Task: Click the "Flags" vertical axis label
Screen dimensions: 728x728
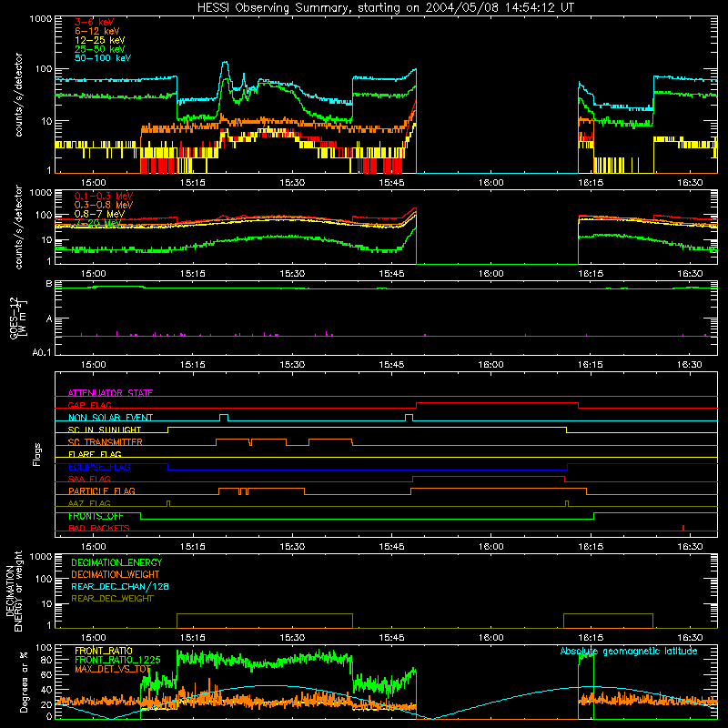Action: 37,454
